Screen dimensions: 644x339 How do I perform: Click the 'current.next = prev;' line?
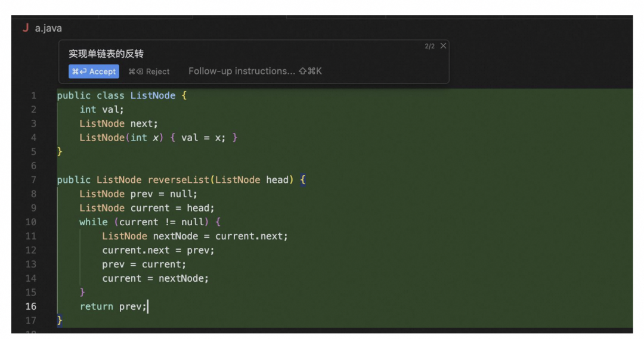click(158, 250)
